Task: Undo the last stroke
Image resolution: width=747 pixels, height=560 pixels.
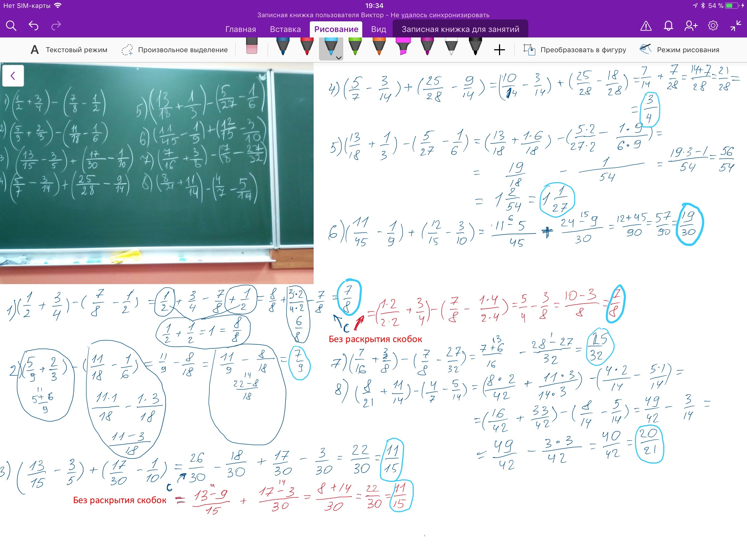Action: [33, 26]
